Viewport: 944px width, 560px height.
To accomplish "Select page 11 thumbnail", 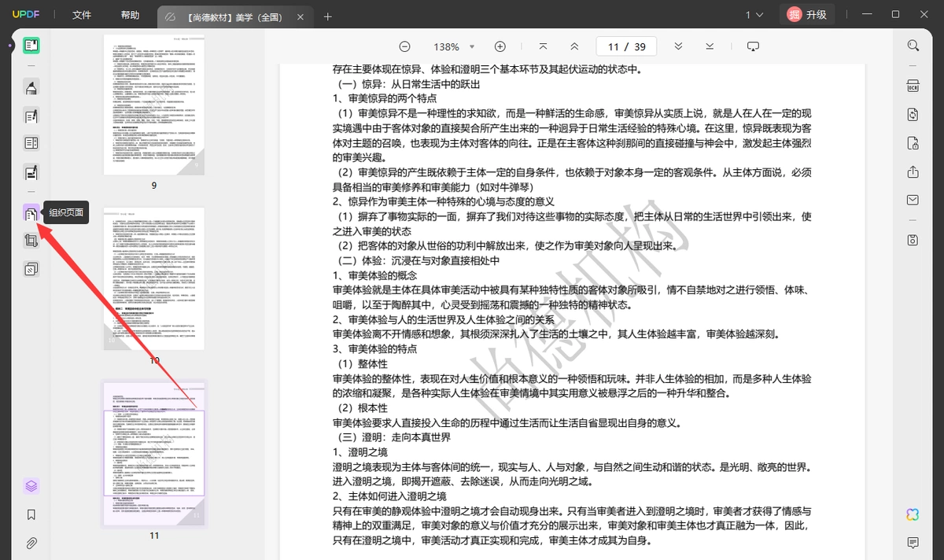I will [x=154, y=453].
